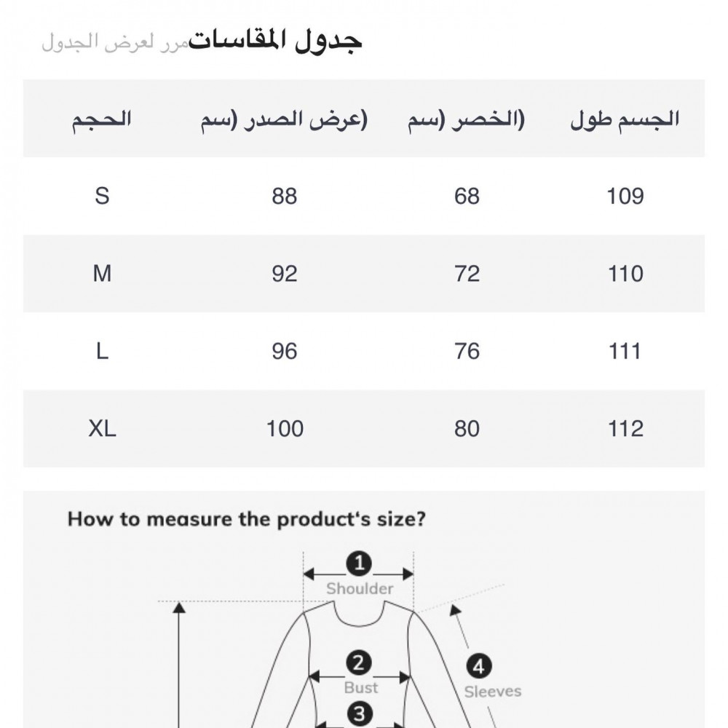
Task: Select the M size row label
Action: 102,274
